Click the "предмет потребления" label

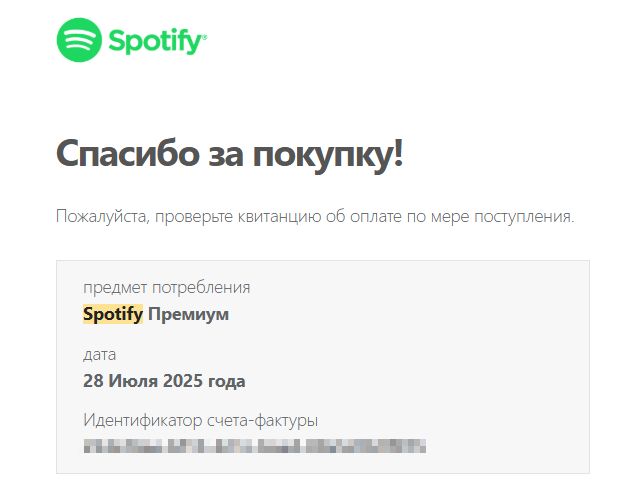[x=166, y=288]
